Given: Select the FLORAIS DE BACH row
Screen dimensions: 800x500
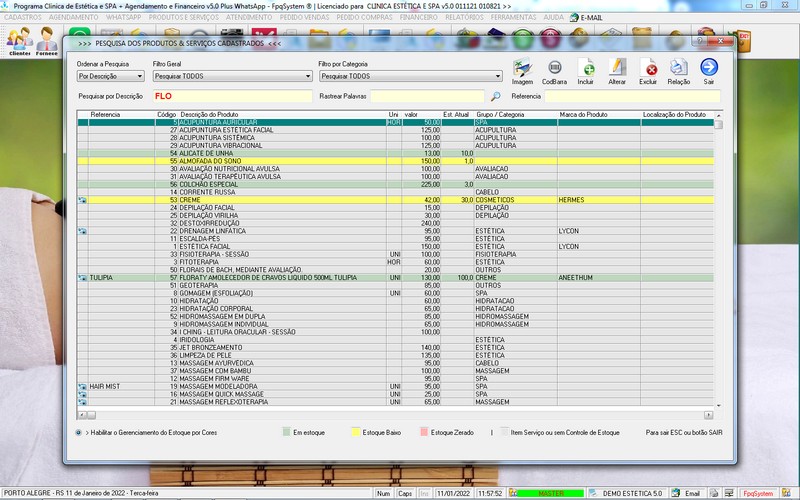Looking at the screenshot, I should pyautogui.click(x=395, y=270).
